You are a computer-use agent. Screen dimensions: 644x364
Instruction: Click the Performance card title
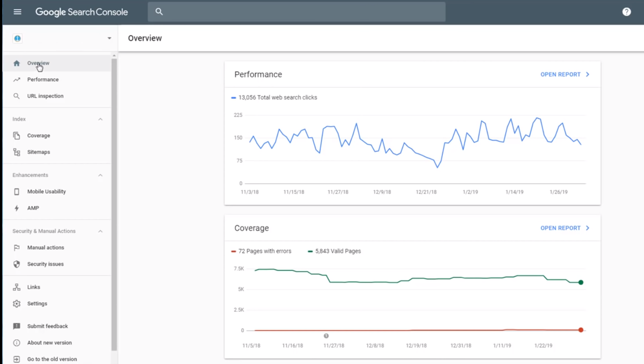point(258,75)
